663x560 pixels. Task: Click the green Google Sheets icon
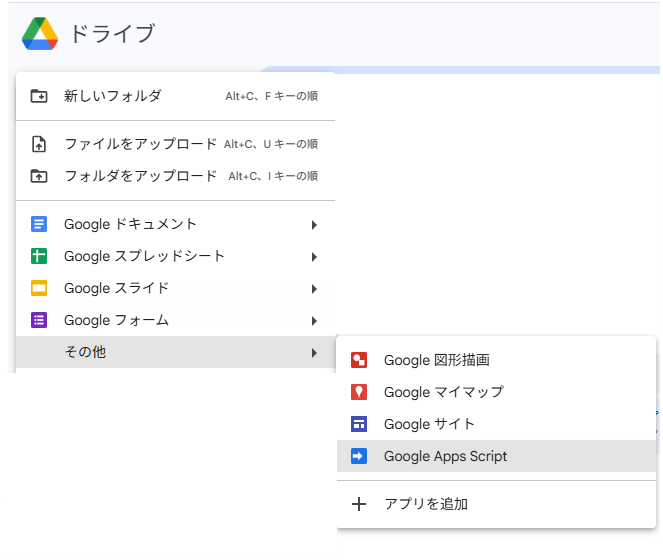pos(39,256)
